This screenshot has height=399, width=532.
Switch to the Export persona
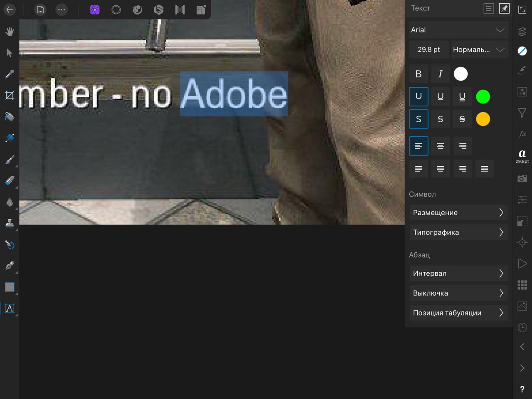pyautogui.click(x=201, y=10)
